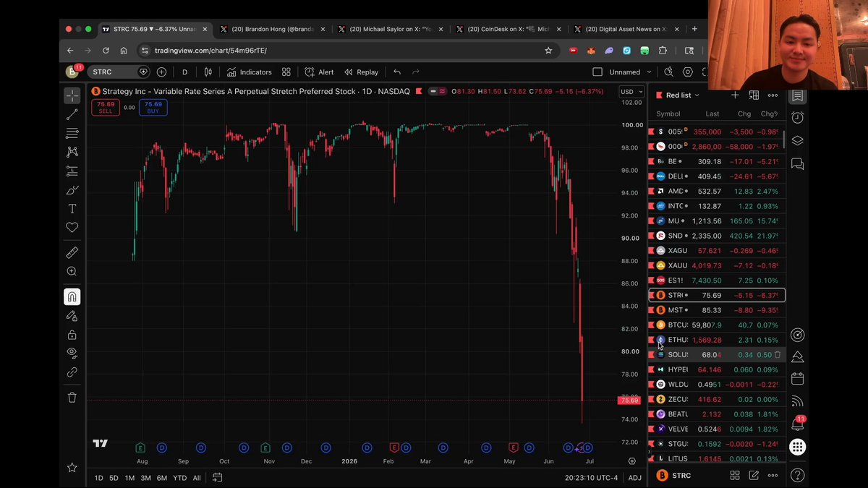Image resolution: width=868 pixels, height=488 pixels.
Task: Click the STRC symbol search field
Action: click(119, 72)
